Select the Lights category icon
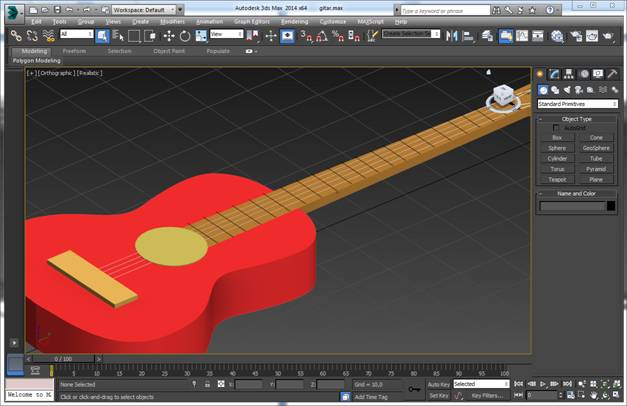The width and height of the screenshot is (627, 406). click(x=569, y=90)
